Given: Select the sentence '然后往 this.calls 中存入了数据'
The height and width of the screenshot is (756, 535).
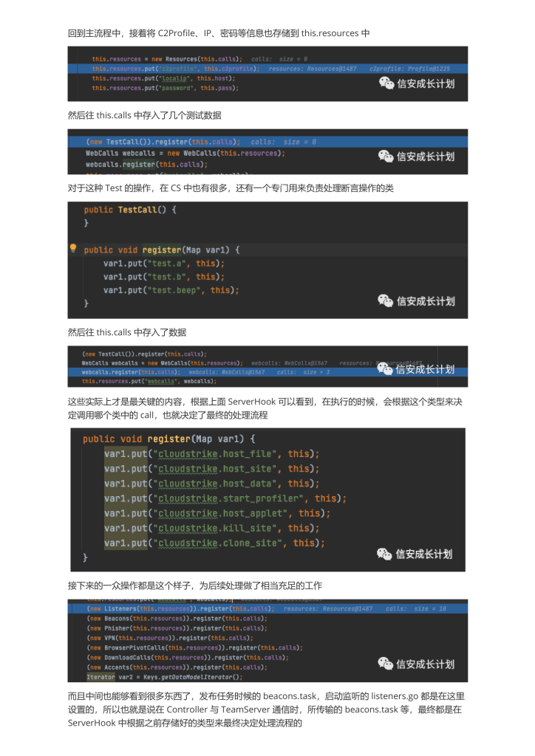Looking at the screenshot, I should [x=127, y=332].
